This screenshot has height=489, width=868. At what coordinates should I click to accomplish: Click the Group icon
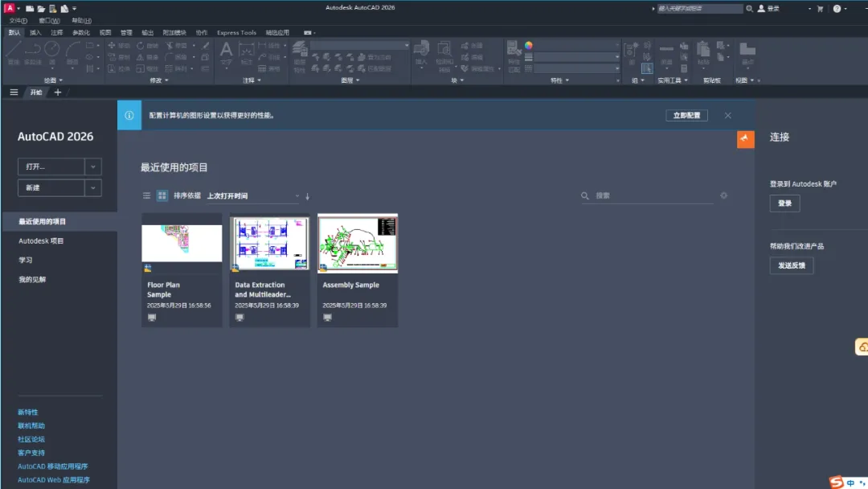pyautogui.click(x=631, y=52)
